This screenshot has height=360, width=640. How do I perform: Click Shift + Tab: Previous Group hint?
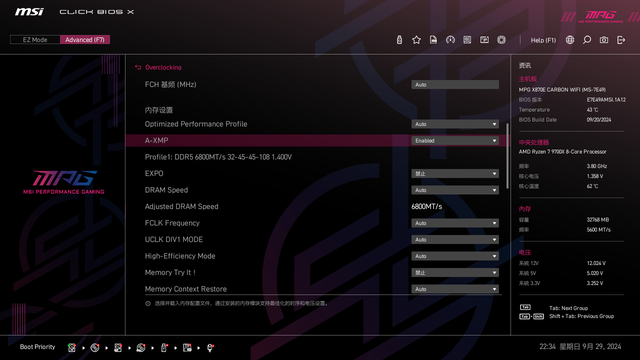pos(581,316)
